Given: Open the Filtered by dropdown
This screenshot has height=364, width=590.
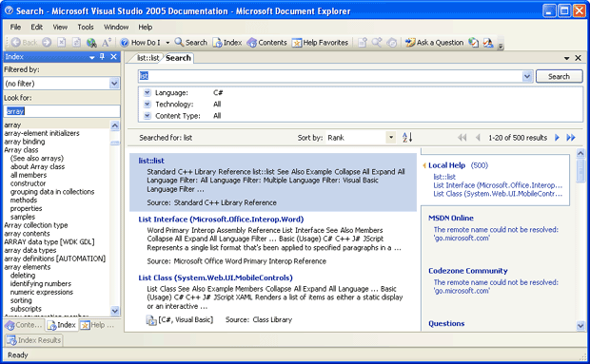Looking at the screenshot, I should coord(114,84).
